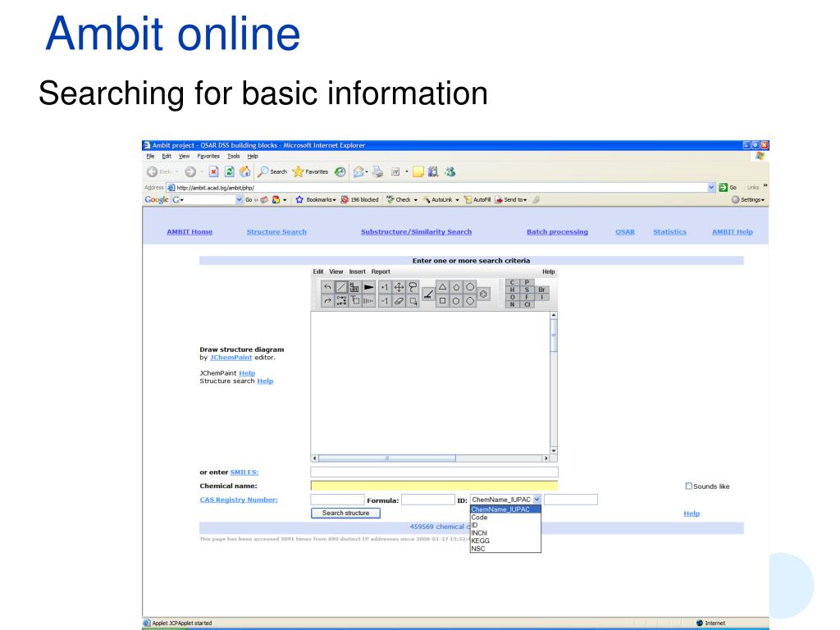840x630 pixels.
Task: Open the QSAR link
Action: tap(625, 232)
